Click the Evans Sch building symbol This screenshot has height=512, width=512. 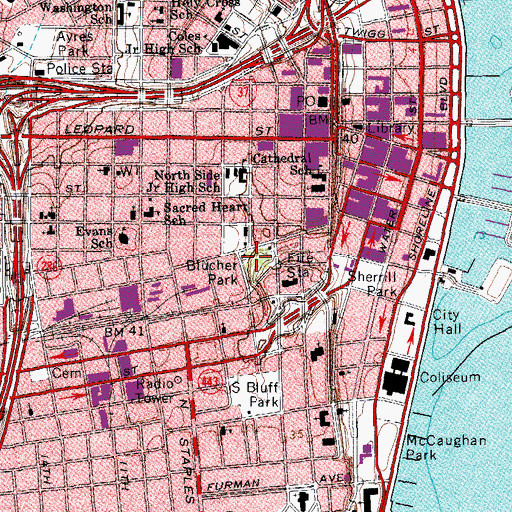pos(124,238)
